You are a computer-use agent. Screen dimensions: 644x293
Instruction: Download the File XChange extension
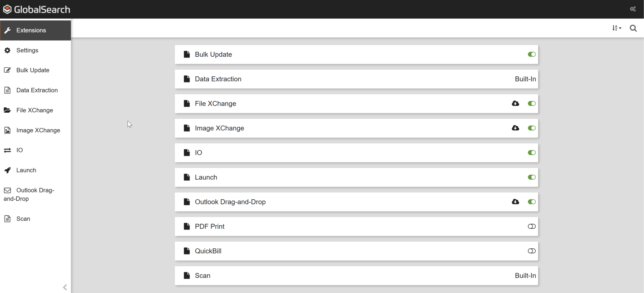pyautogui.click(x=515, y=104)
